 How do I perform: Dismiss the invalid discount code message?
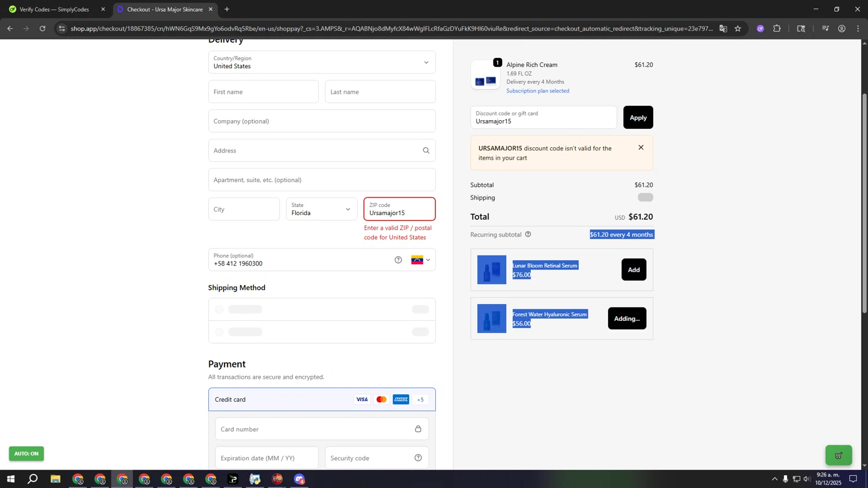pyautogui.click(x=641, y=147)
